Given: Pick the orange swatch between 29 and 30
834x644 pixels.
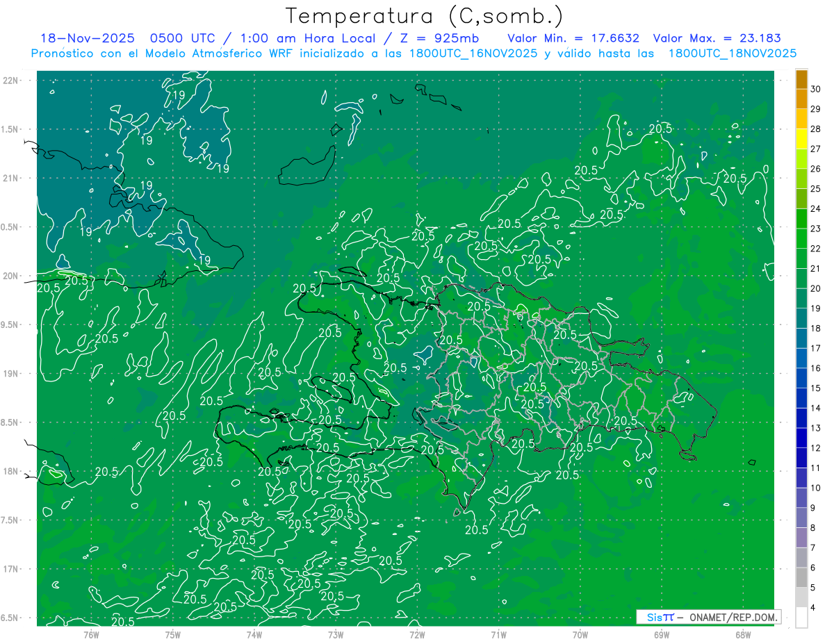Looking at the screenshot, I should [801, 99].
